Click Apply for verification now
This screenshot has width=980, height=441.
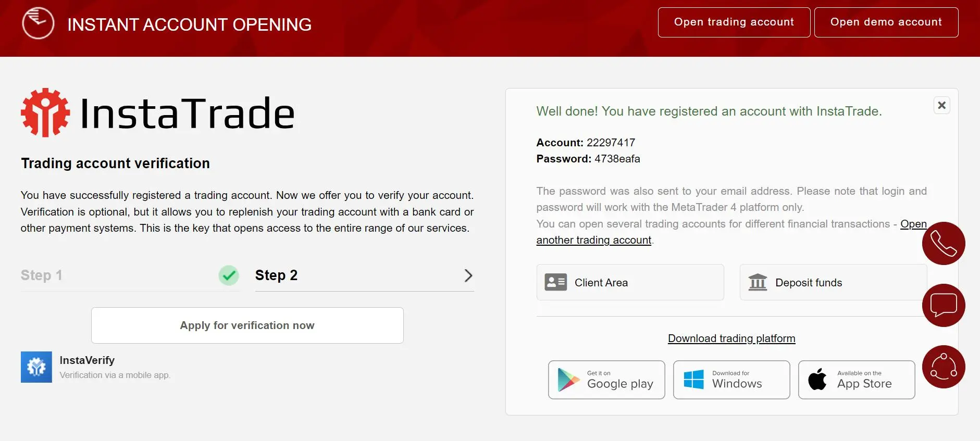click(247, 325)
